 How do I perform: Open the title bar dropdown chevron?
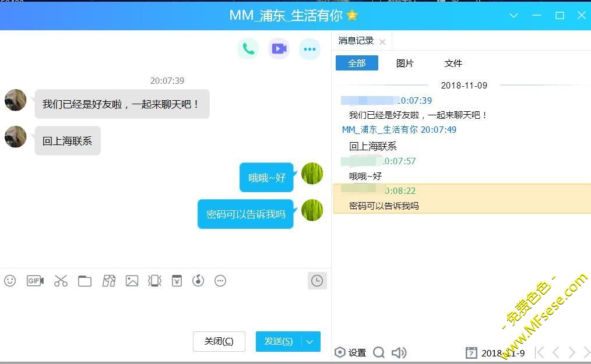[x=513, y=16]
